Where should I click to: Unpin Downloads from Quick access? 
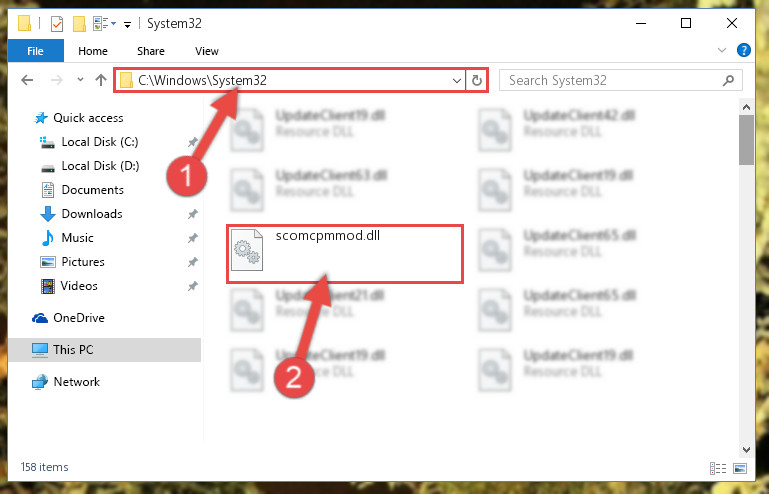[193, 214]
